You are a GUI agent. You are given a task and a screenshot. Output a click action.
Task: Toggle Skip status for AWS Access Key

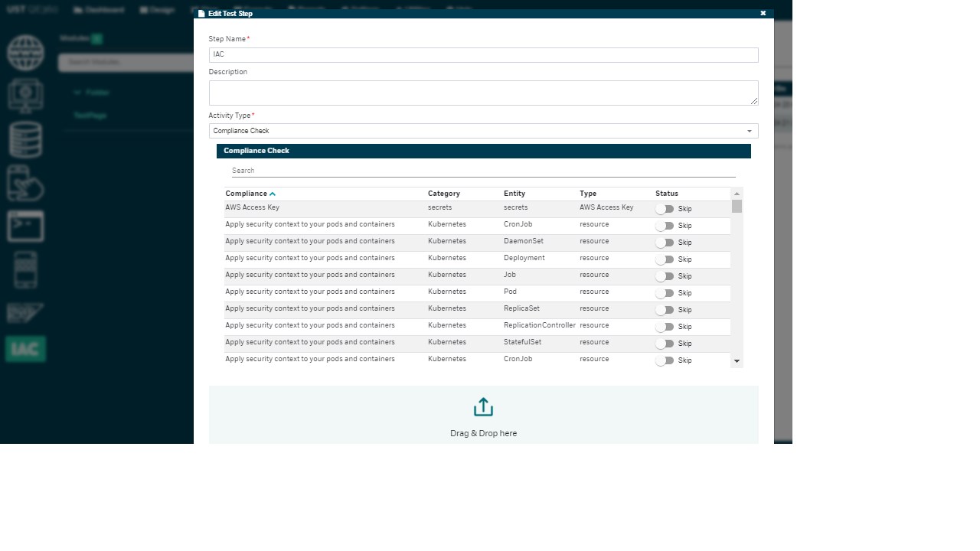[x=665, y=209]
